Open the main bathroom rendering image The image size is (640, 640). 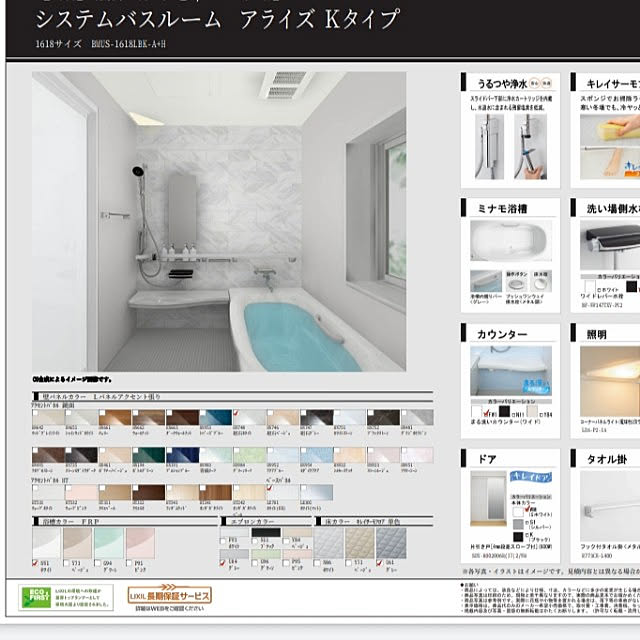[219, 222]
